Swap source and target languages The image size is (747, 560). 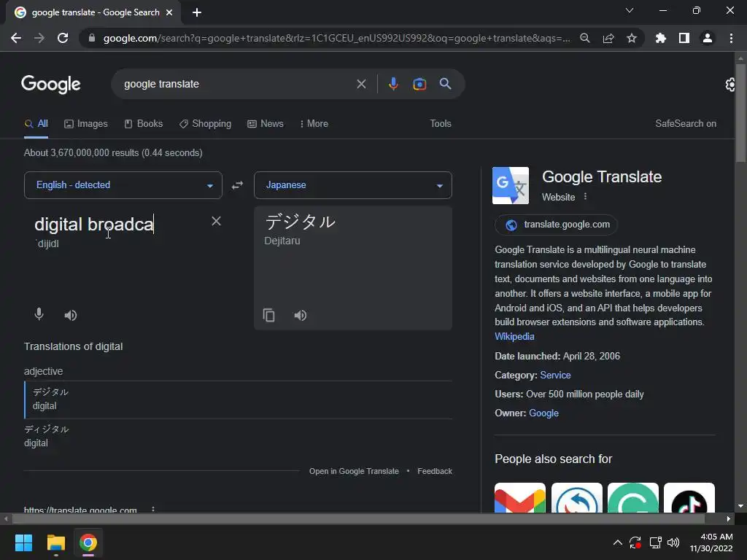coord(237,185)
